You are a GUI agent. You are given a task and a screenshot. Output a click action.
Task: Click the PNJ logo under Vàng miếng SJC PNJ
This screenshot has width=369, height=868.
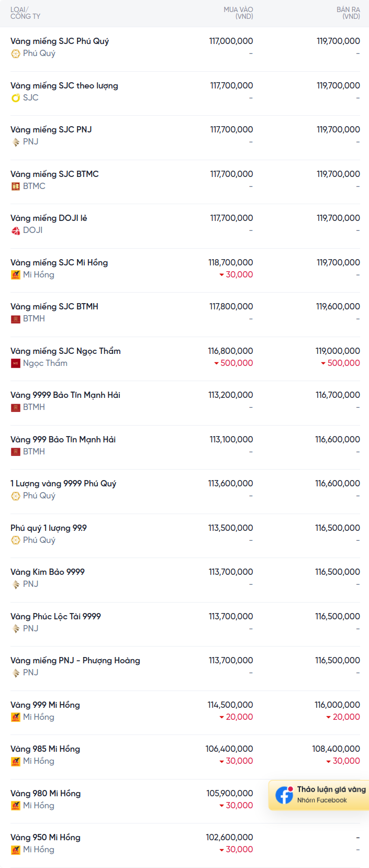16,142
